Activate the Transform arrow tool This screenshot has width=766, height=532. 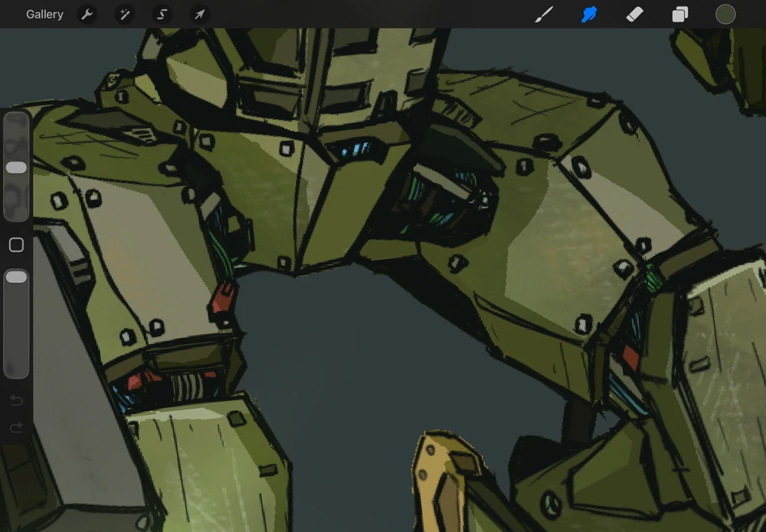pos(198,15)
